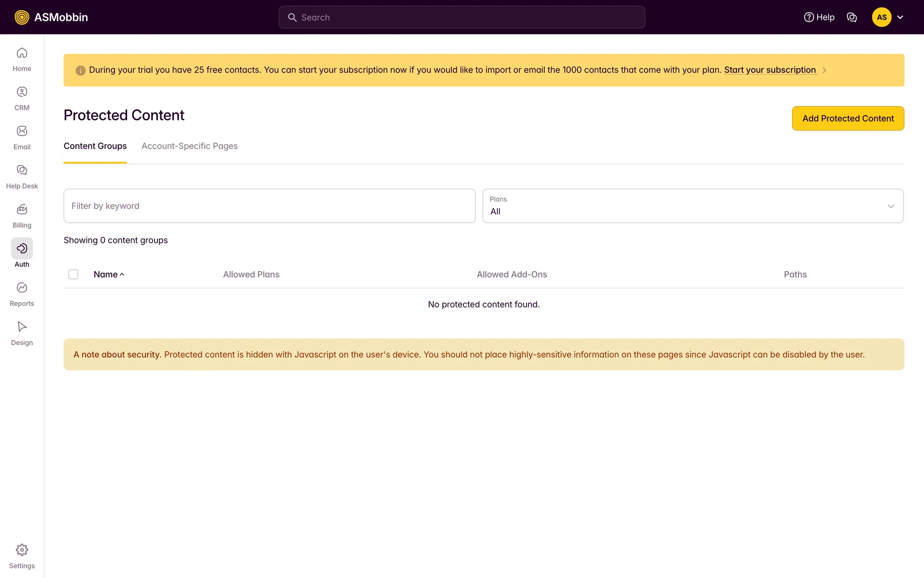
Task: Switch to Account-Specific Pages tab
Action: click(189, 146)
